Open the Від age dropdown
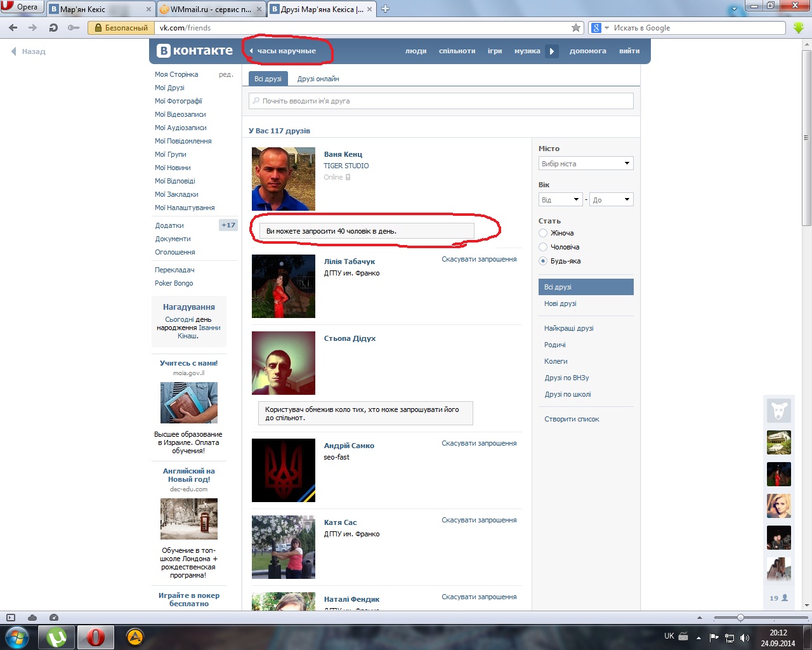The width and height of the screenshot is (812, 650). coord(561,200)
